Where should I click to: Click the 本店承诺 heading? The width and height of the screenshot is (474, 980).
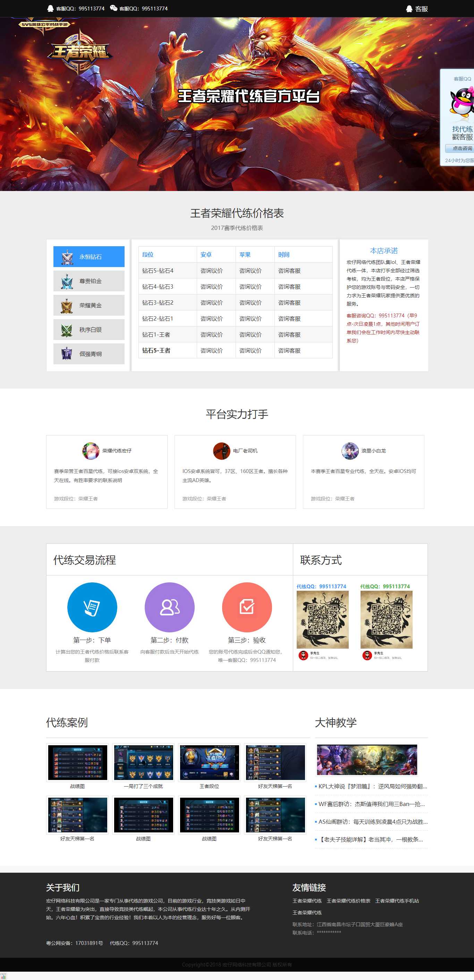384,251
